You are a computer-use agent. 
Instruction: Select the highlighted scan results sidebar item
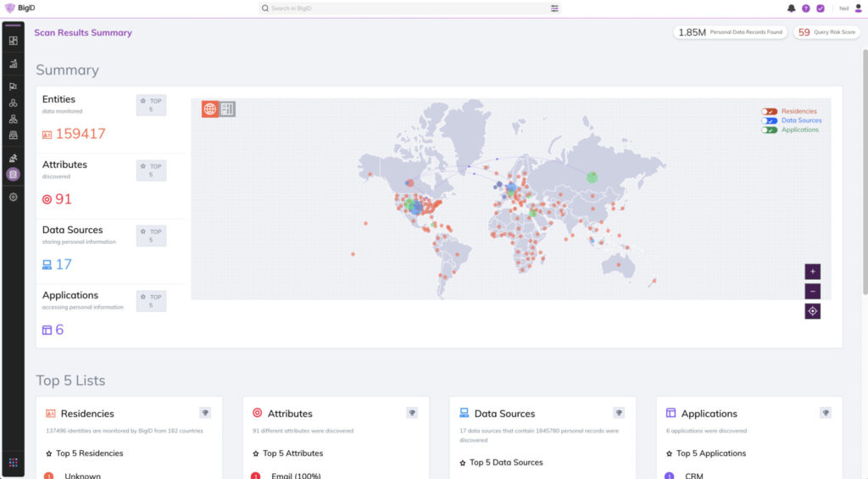click(x=13, y=175)
